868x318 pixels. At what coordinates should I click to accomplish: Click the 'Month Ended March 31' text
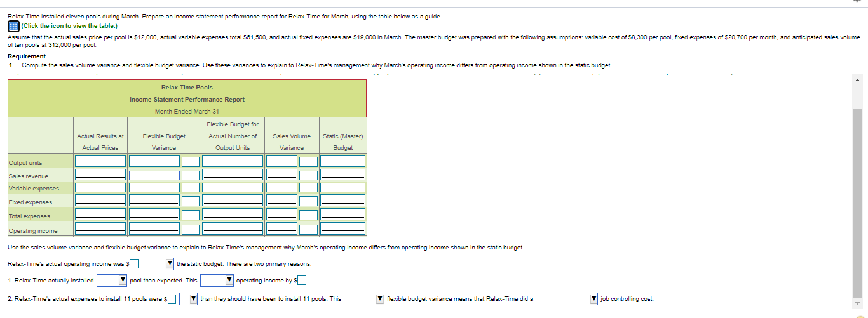pos(187,112)
